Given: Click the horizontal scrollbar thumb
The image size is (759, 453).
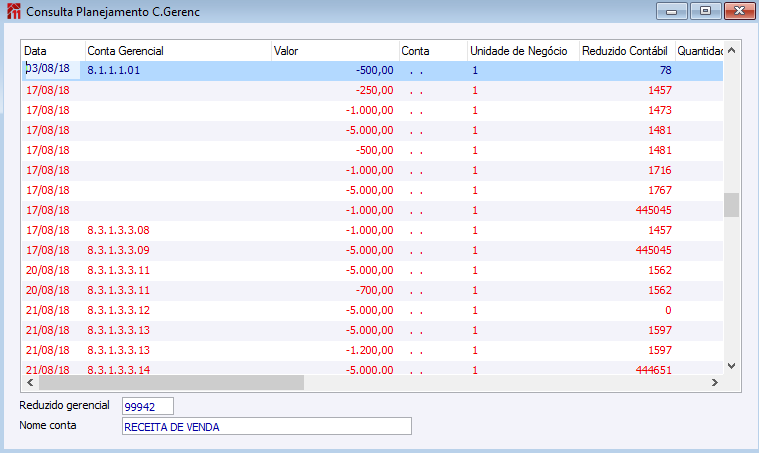Looking at the screenshot, I should (171, 383).
